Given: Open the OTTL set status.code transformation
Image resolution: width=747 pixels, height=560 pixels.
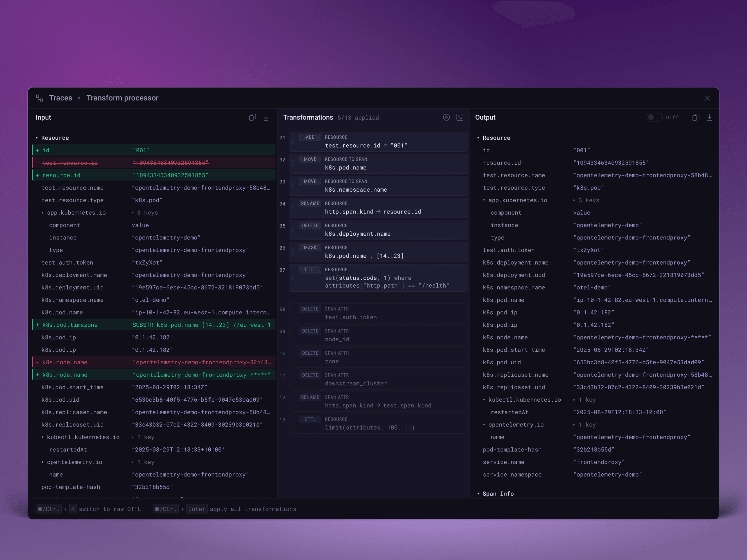Looking at the screenshot, I should [378, 278].
